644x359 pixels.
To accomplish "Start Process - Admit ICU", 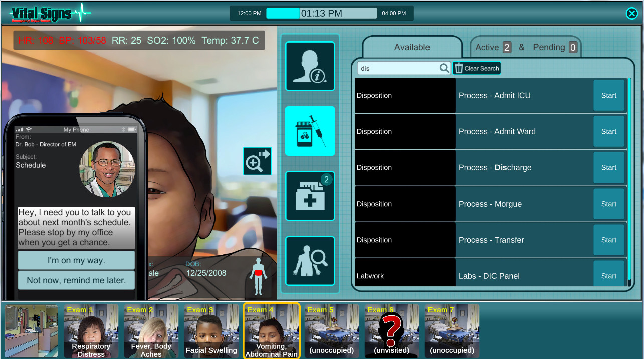I will 609,95.
